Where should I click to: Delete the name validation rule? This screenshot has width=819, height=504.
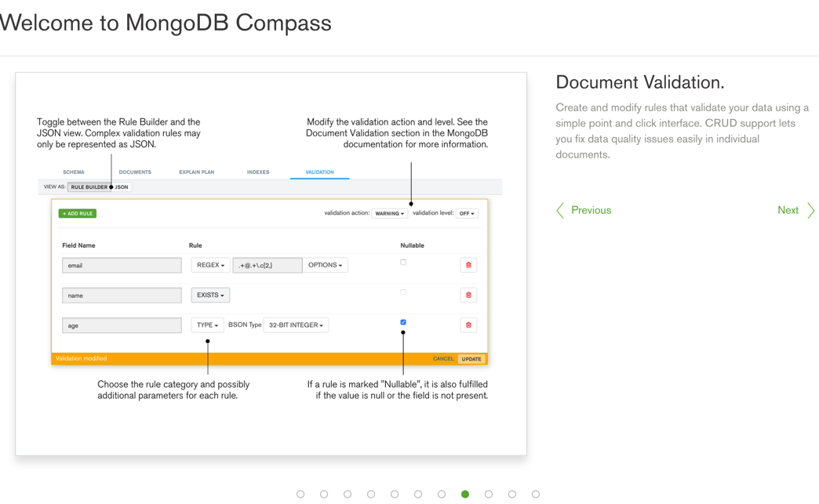click(468, 295)
